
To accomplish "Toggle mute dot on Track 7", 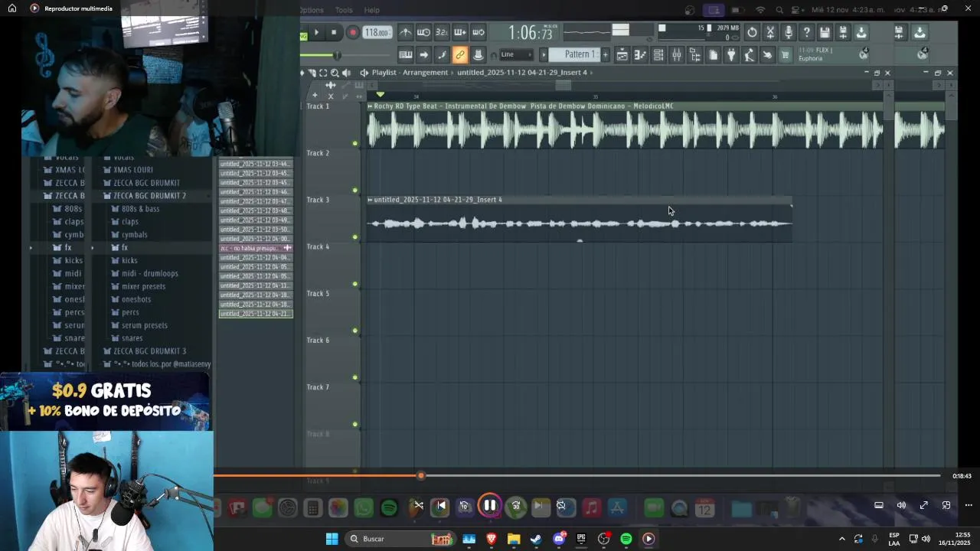I will coord(354,424).
